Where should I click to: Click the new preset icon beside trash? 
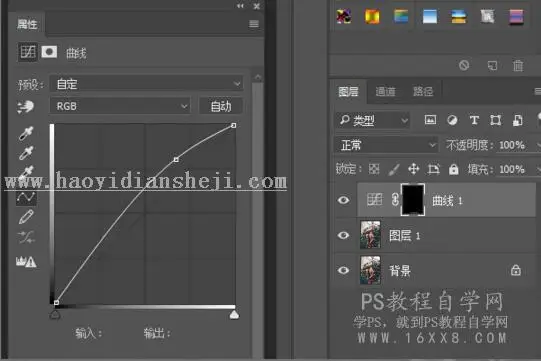[x=492, y=65]
